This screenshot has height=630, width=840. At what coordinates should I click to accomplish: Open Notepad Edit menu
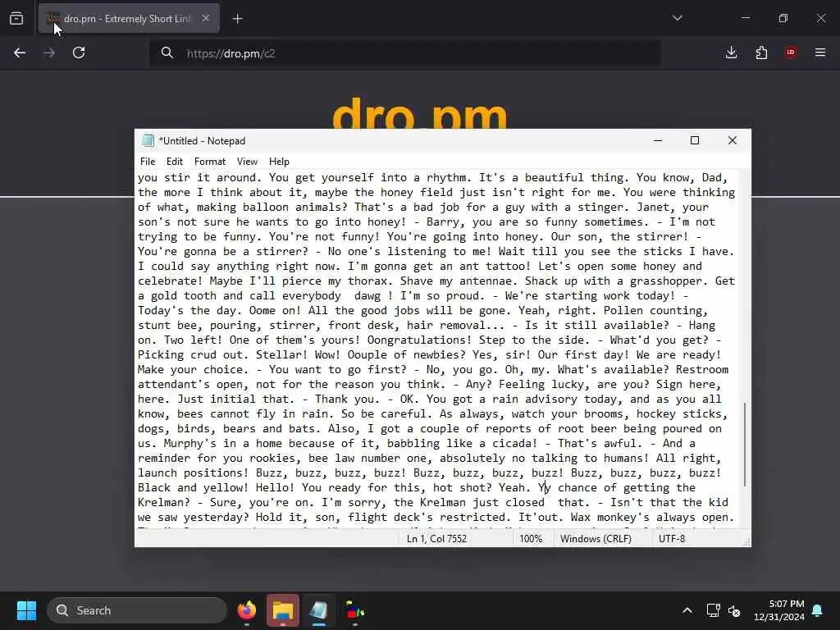[x=174, y=162]
